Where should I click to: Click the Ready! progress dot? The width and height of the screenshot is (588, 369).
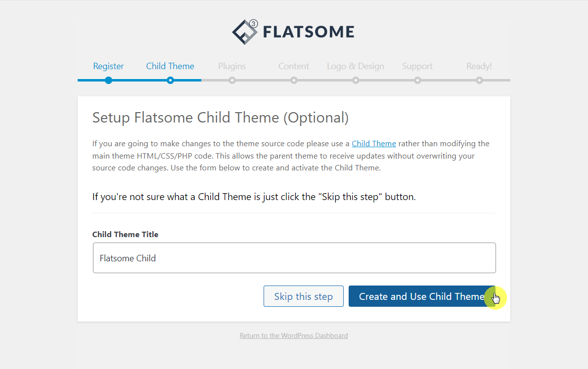(x=479, y=80)
